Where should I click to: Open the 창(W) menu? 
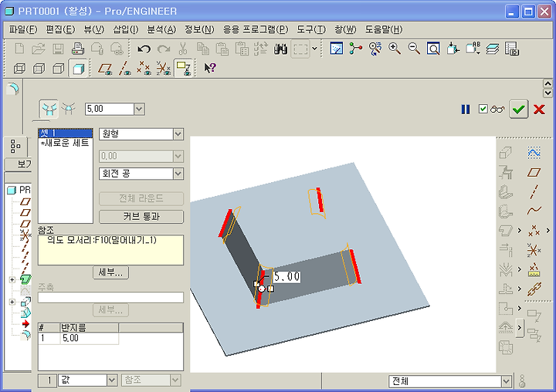point(345,29)
